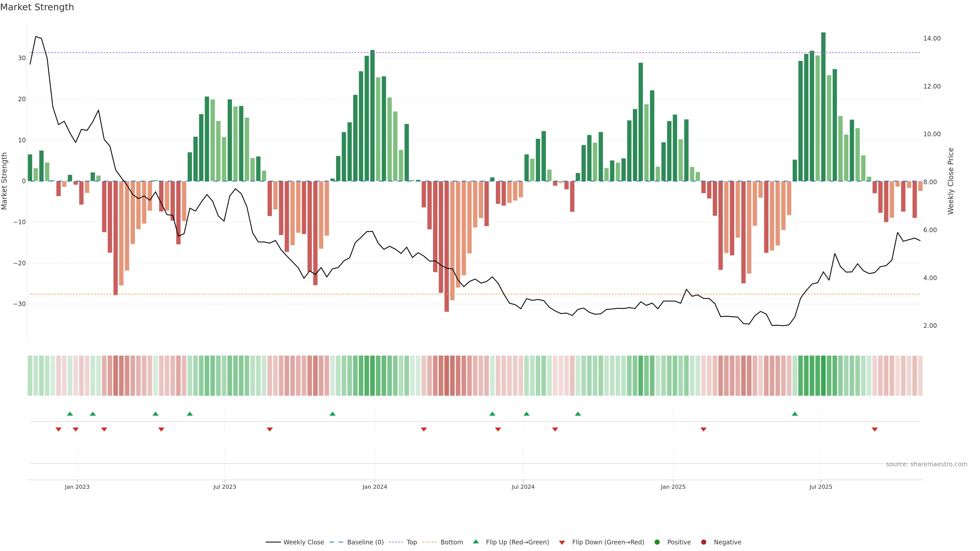Click the Jan 2025 x-axis label
The height and width of the screenshot is (551, 980).
pyautogui.click(x=673, y=487)
